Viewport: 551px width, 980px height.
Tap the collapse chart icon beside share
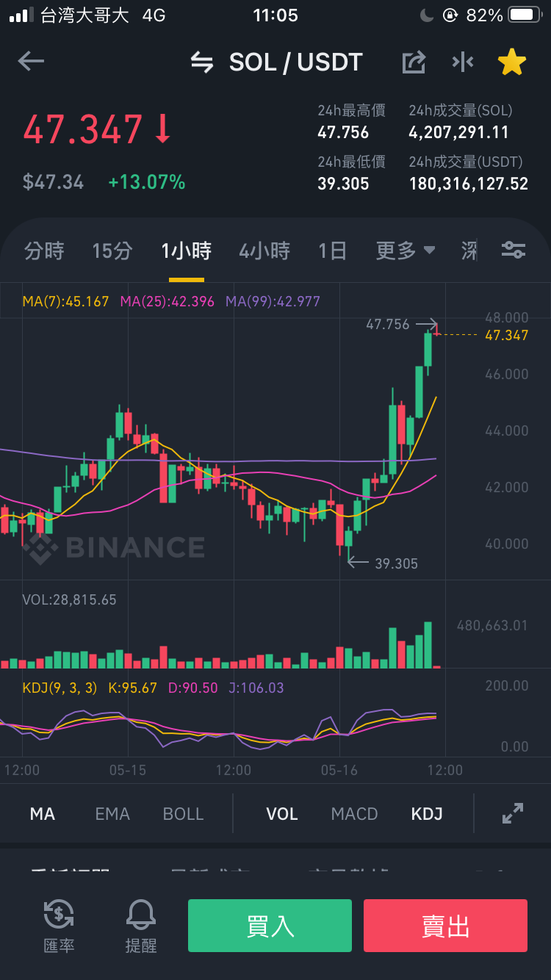point(463,62)
